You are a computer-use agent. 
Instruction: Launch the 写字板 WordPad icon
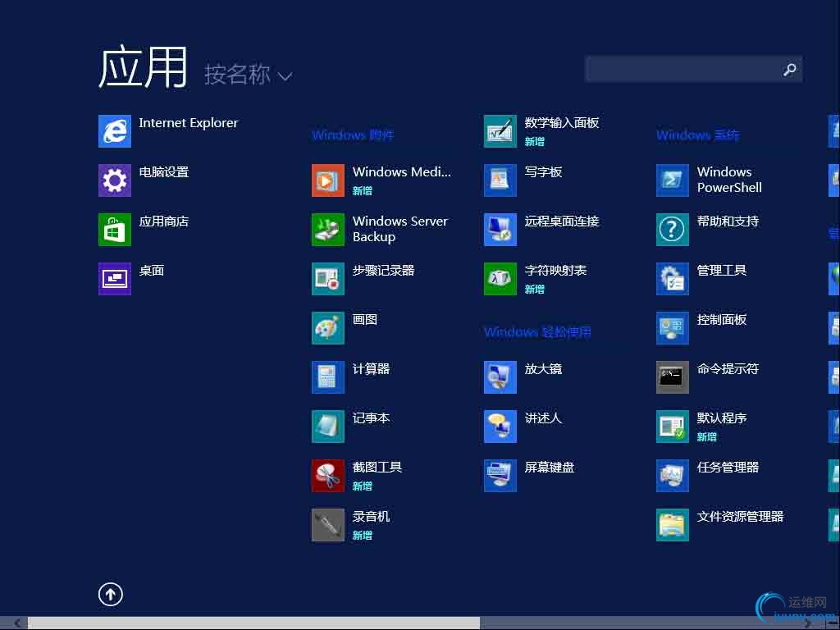(x=500, y=180)
